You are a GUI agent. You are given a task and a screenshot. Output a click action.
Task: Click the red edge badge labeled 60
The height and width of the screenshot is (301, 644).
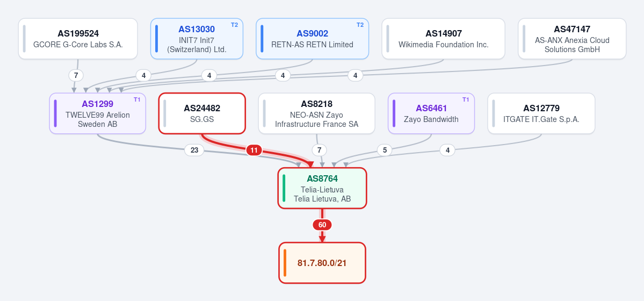point(322,225)
